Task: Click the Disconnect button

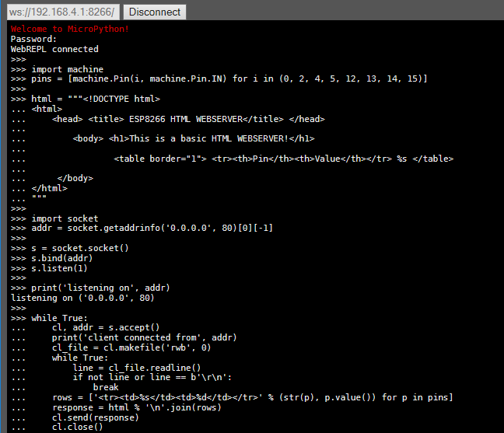Action: (x=155, y=12)
